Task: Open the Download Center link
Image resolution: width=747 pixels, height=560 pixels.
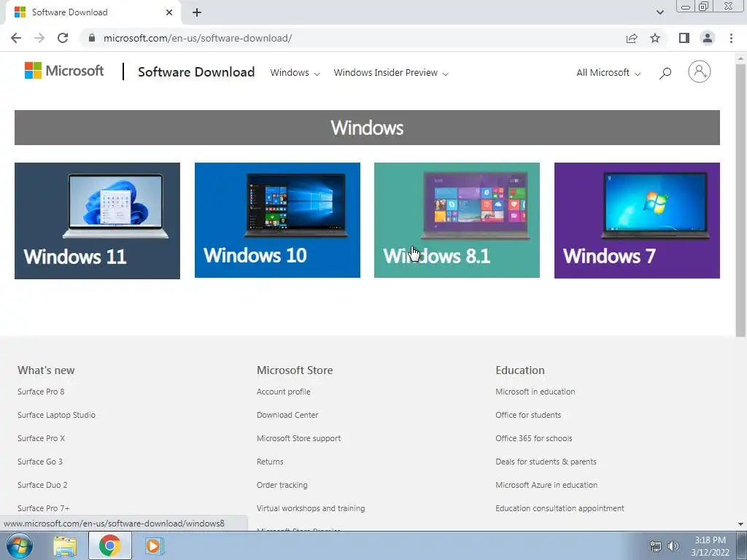Action: [287, 415]
